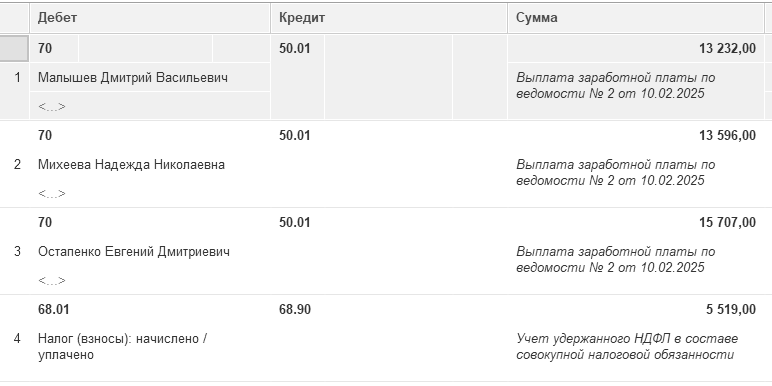Sort by the Кредит column header
The image size is (772, 386).
pos(389,18)
